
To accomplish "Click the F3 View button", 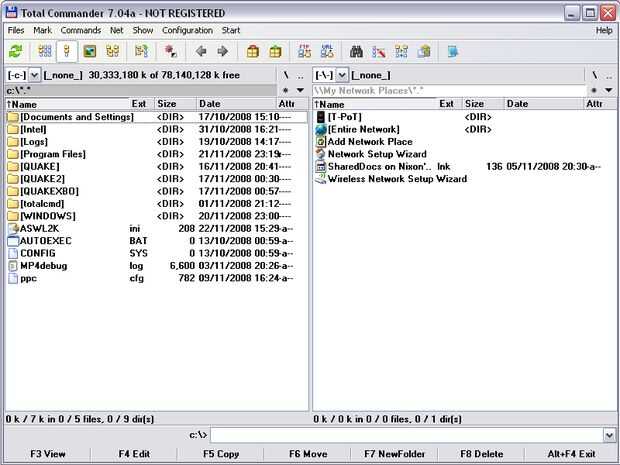I will 48,454.
